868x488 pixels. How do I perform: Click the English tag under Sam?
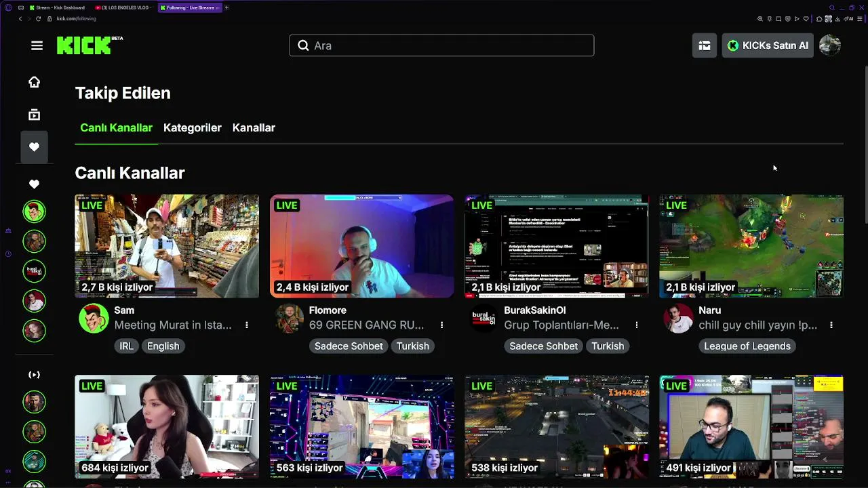(163, 346)
